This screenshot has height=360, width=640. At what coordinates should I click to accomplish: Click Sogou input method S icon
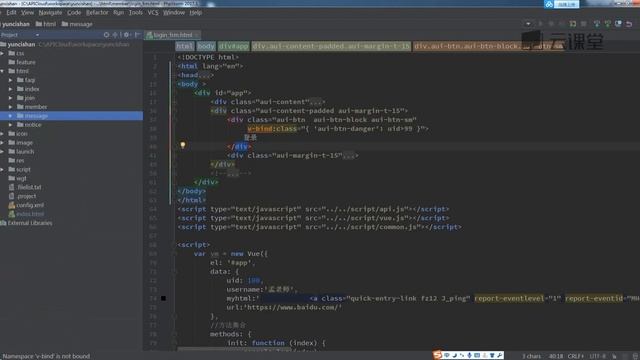coord(437,356)
